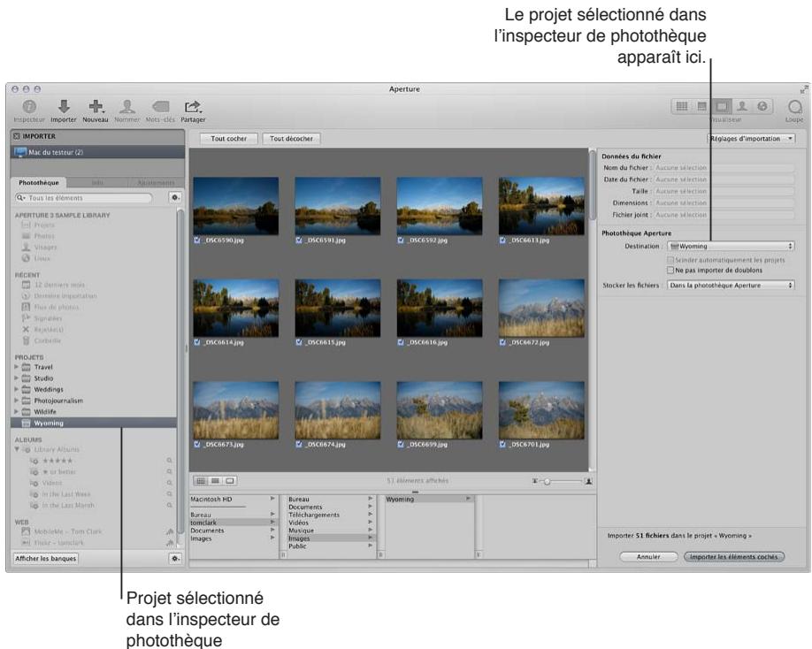The height and width of the screenshot is (649, 812).
Task: Uncheck the _DSC6701.jpg checkbox
Action: point(502,444)
